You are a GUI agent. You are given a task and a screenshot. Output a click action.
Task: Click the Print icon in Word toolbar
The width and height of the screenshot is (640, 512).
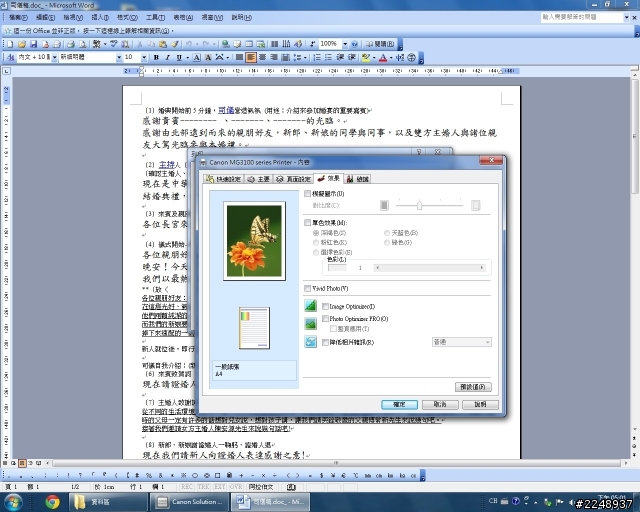pyautogui.click(x=71, y=44)
